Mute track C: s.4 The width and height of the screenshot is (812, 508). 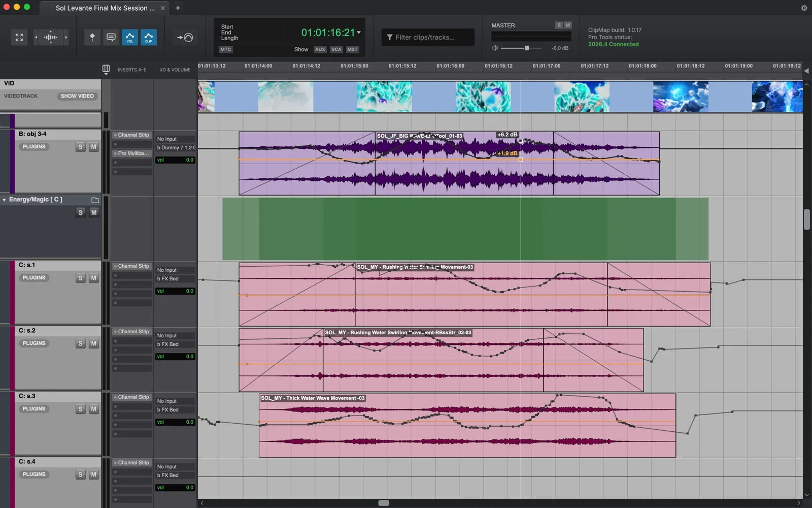[93, 474]
